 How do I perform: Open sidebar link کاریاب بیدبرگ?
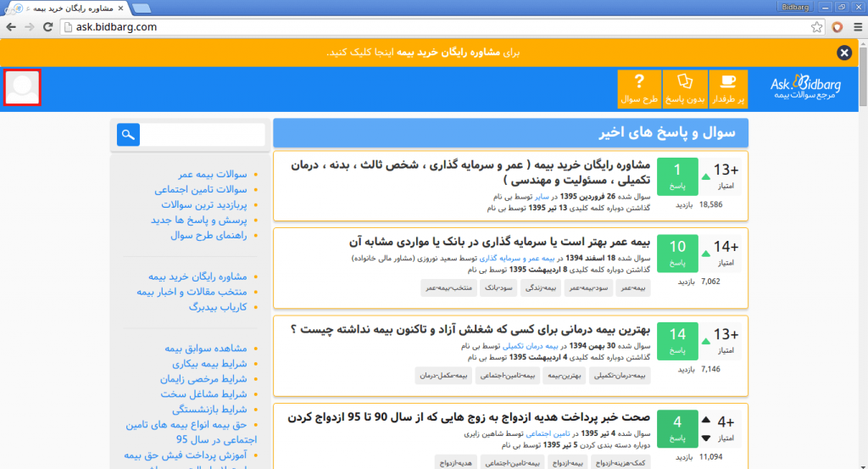[218, 307]
